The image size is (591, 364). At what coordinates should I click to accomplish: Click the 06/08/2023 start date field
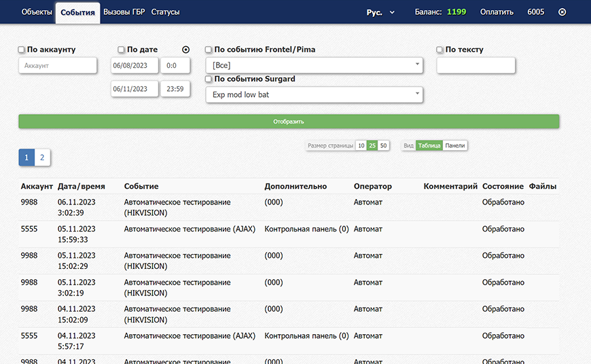tap(135, 66)
